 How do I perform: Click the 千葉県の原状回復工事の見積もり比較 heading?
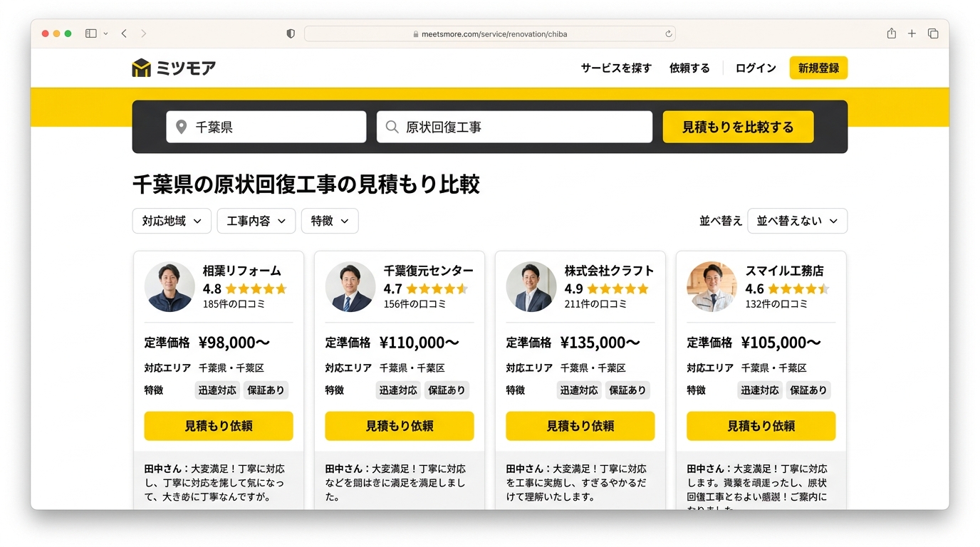tap(306, 184)
